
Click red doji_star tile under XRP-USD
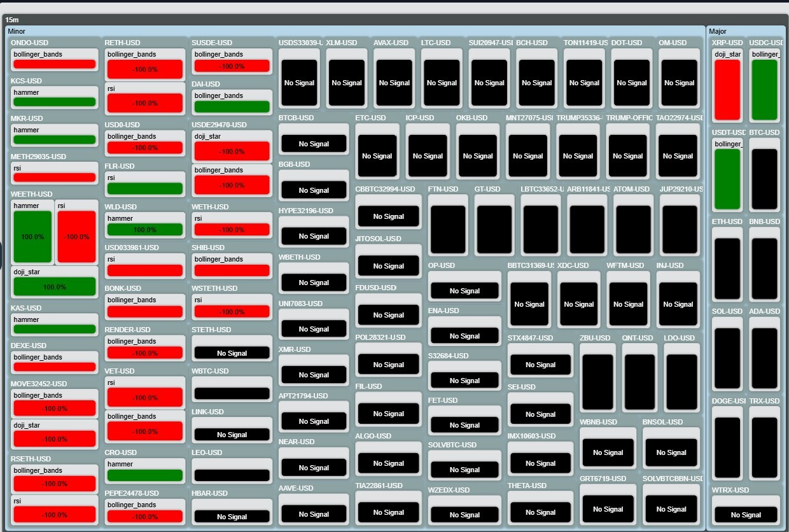727,90
